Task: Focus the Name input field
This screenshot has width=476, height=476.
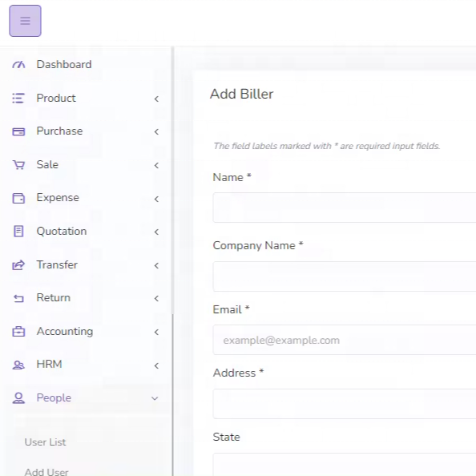Action: (345, 208)
